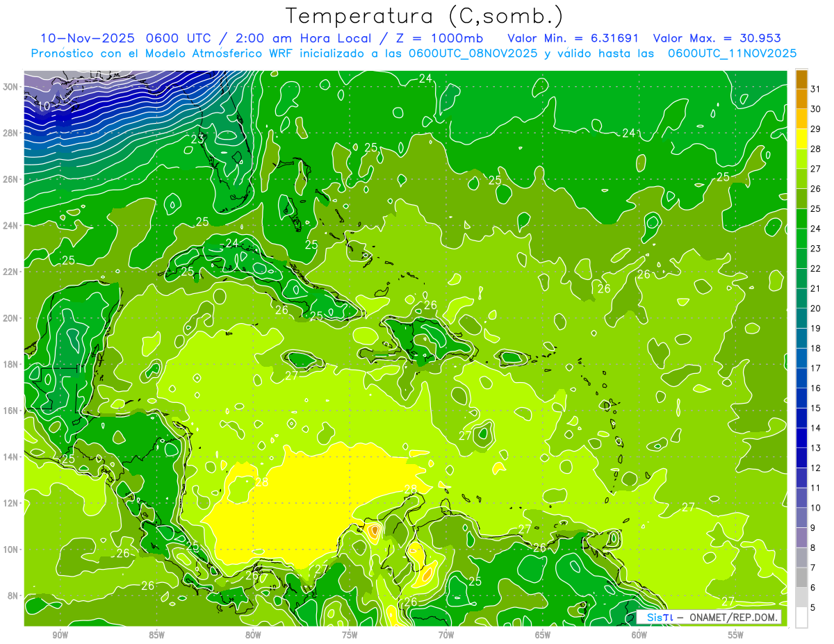The image size is (834, 644).
Task: Select the brown legend swatch above 31
Action: coord(801,79)
